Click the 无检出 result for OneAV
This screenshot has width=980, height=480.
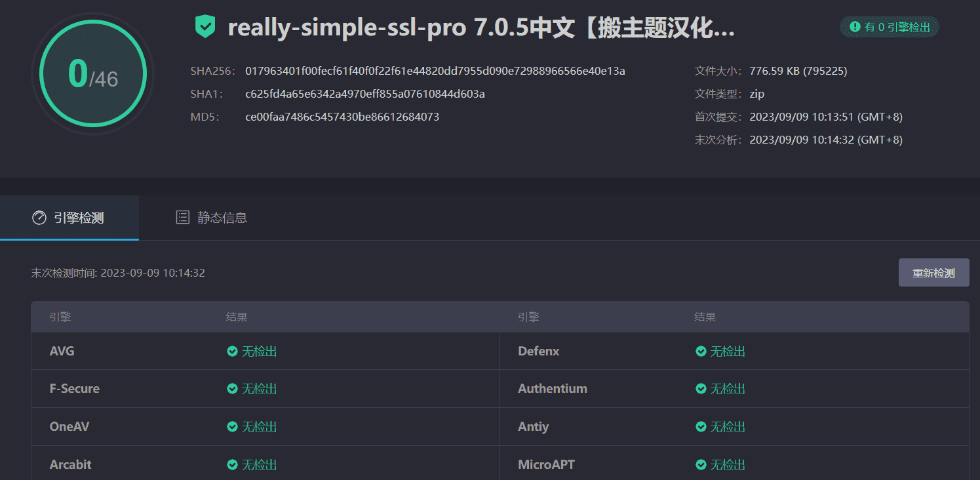(x=260, y=427)
